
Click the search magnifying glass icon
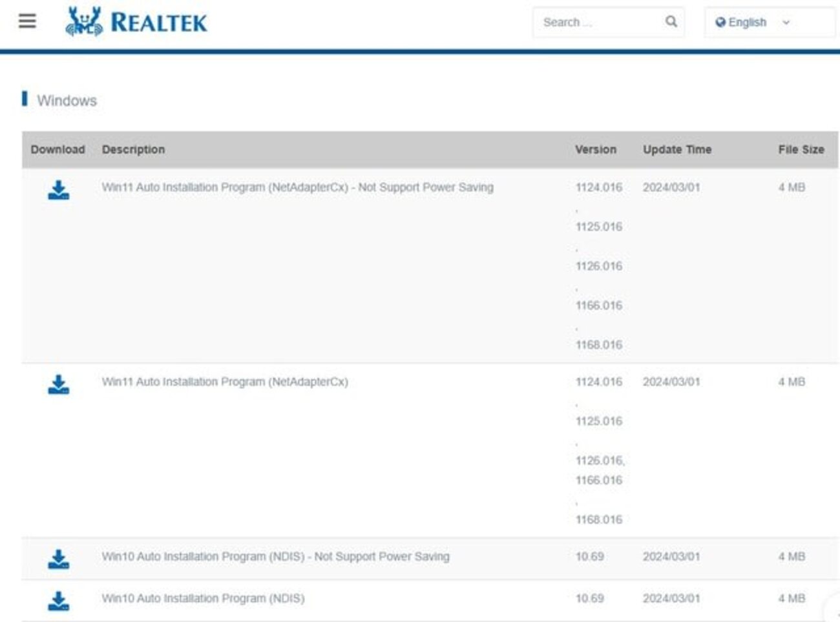coord(670,22)
